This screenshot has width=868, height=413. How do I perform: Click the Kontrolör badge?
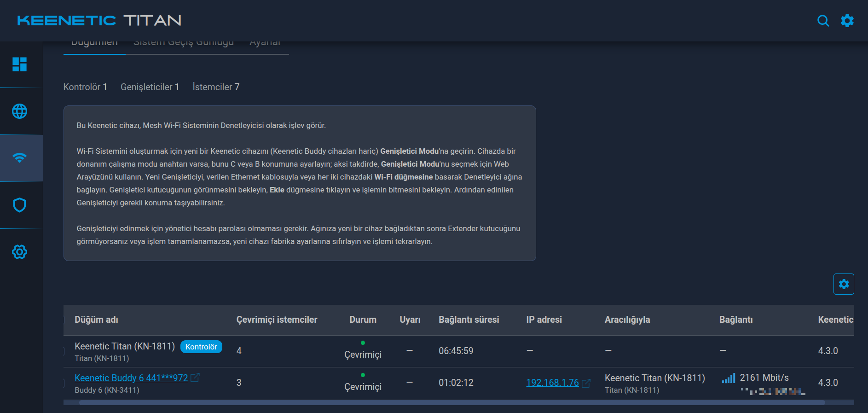(x=201, y=347)
